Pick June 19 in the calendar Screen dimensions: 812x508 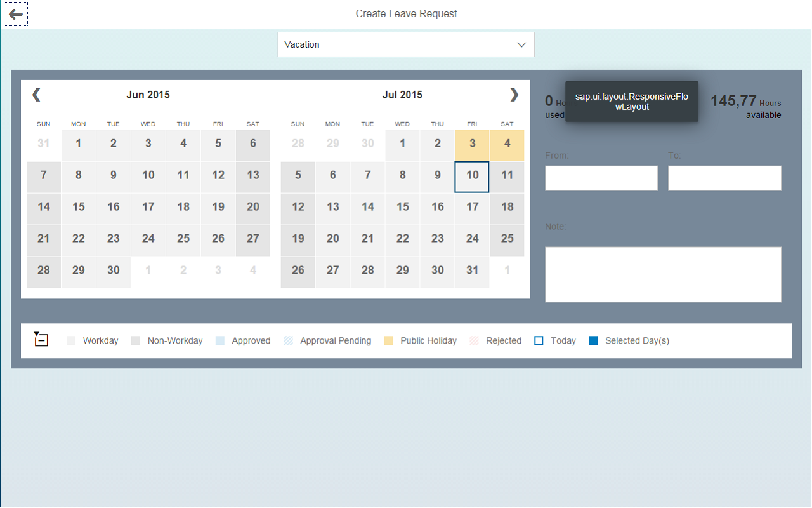218,208
